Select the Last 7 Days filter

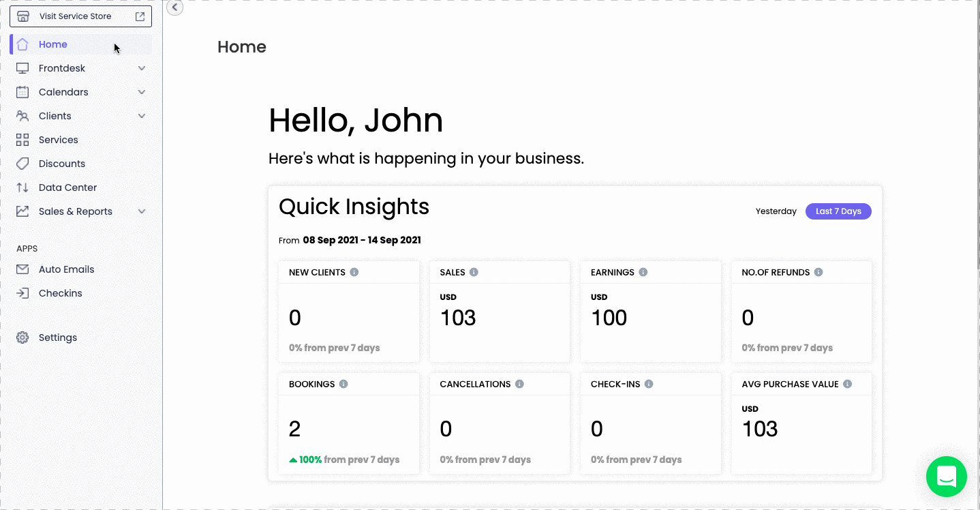click(838, 211)
